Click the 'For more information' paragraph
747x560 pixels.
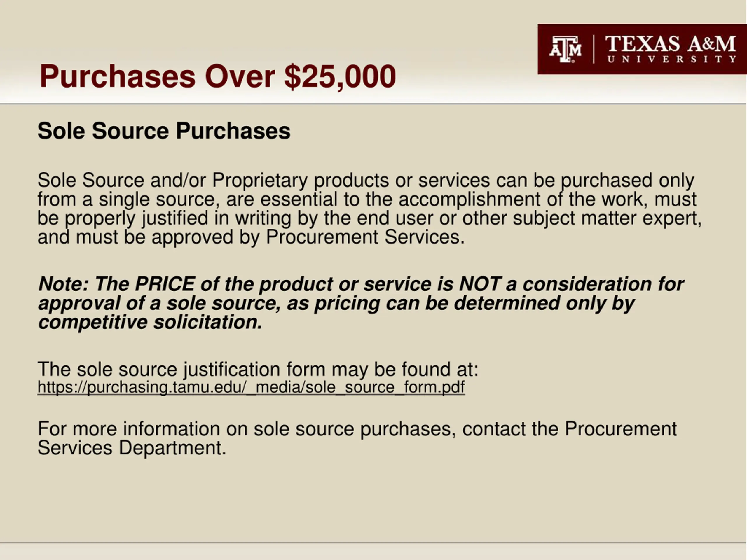[357, 438]
